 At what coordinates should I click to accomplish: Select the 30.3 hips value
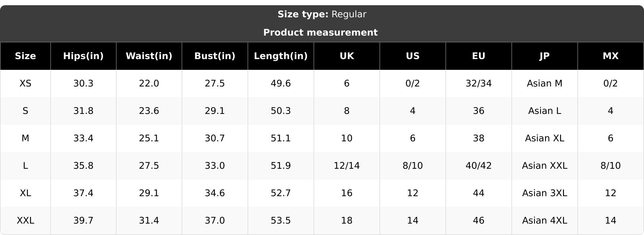point(83,84)
